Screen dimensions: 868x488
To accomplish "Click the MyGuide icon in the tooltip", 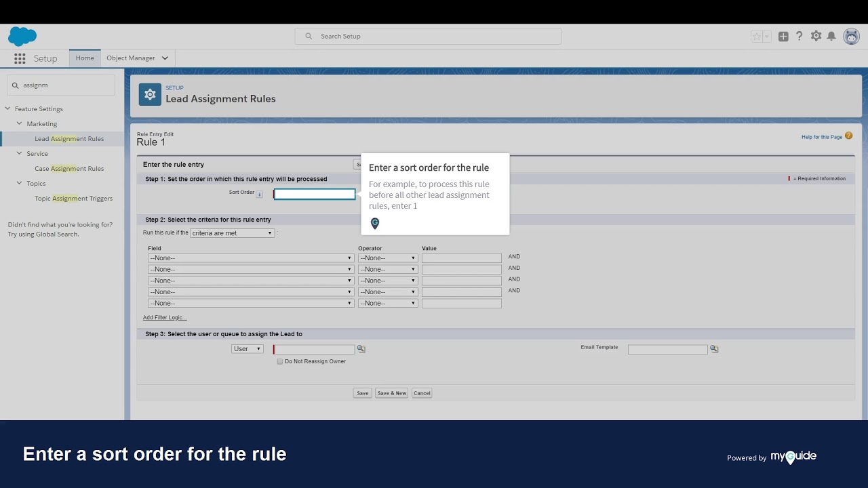I will (x=375, y=223).
